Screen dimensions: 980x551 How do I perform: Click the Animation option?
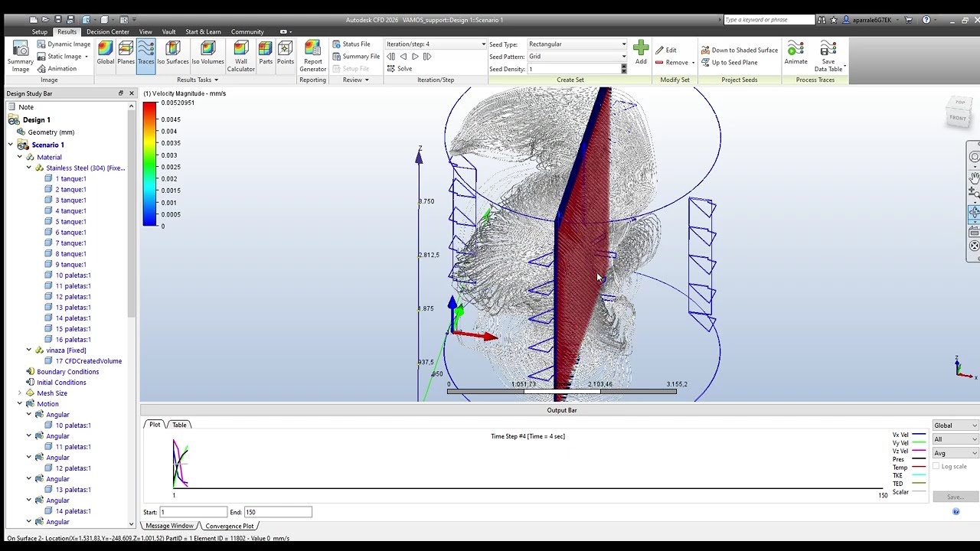[x=56, y=69]
